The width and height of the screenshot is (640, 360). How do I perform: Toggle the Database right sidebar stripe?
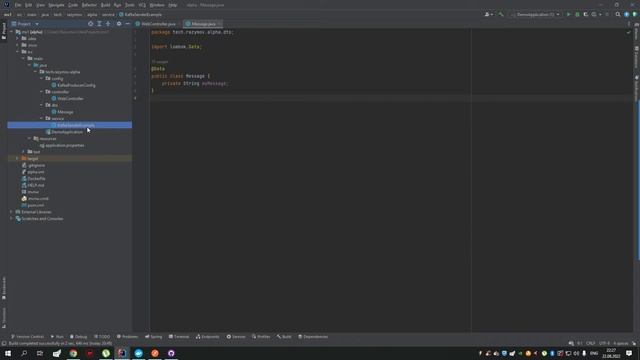coord(636,57)
